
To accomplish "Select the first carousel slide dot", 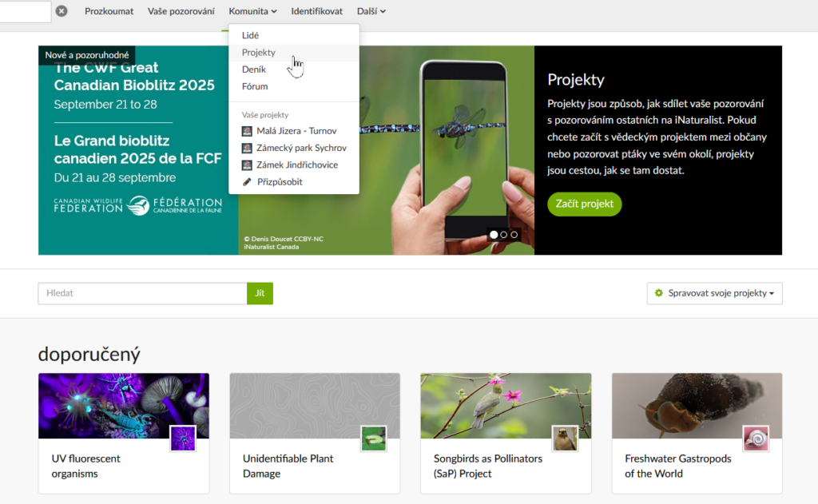I will (494, 235).
